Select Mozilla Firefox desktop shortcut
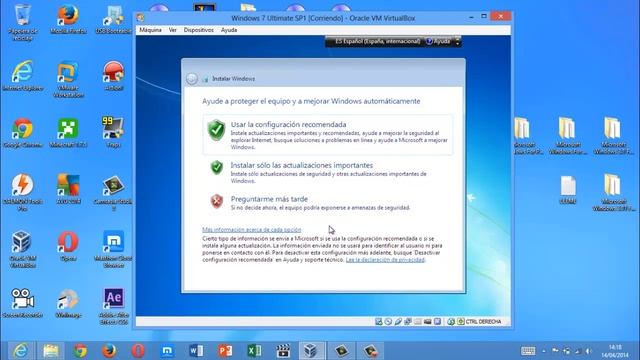The height and width of the screenshot is (360, 640). [x=68, y=19]
